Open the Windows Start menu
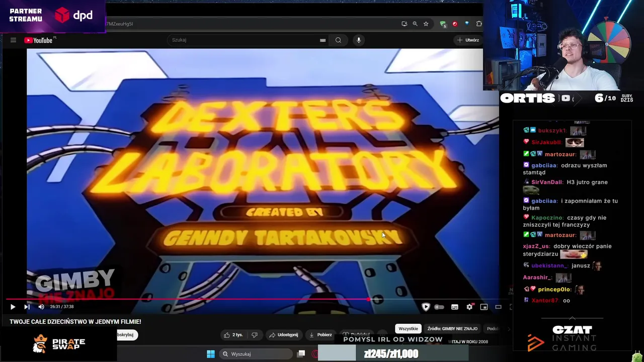This screenshot has width=644, height=362. coord(211,354)
